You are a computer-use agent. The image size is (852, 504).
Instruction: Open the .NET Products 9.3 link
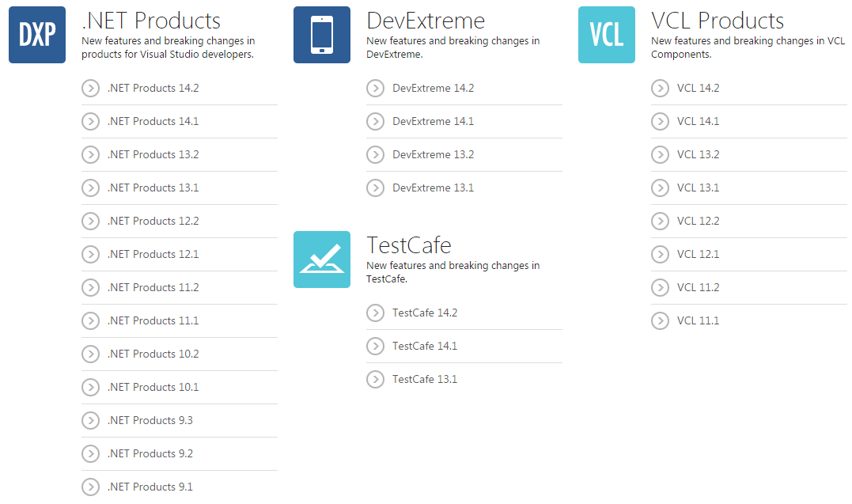tap(150, 419)
